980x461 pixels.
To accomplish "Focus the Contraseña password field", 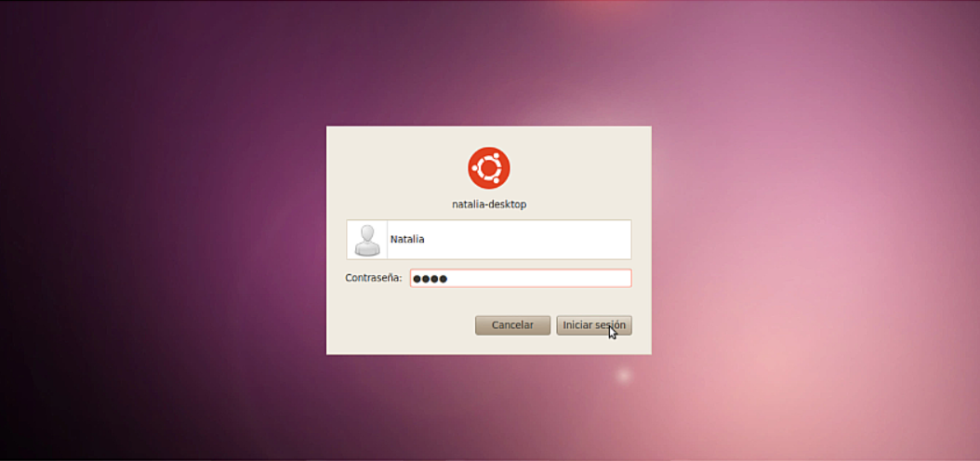I will (x=521, y=279).
